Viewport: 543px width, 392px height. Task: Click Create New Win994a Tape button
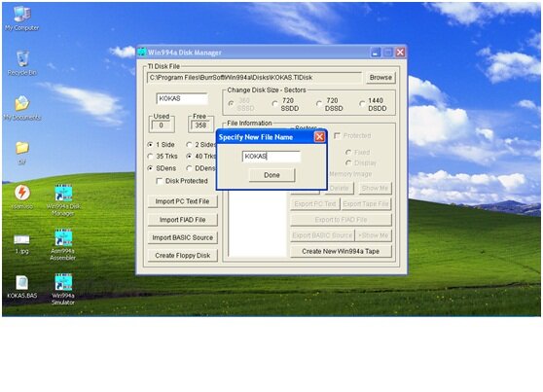pyautogui.click(x=341, y=251)
